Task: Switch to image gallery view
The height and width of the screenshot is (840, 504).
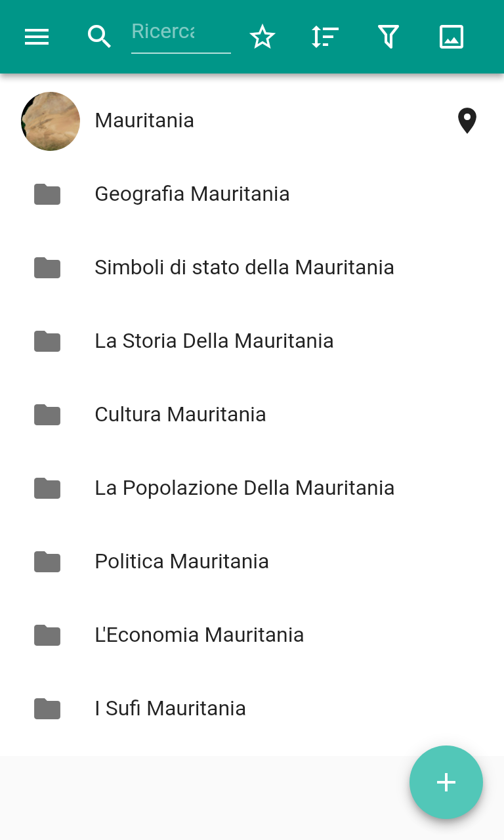Action: pyautogui.click(x=451, y=37)
